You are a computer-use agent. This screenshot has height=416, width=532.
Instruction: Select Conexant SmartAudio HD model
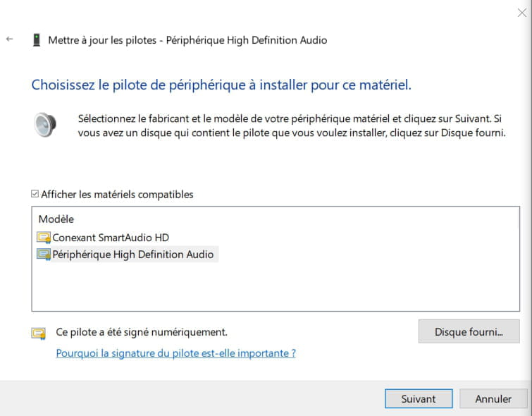111,238
